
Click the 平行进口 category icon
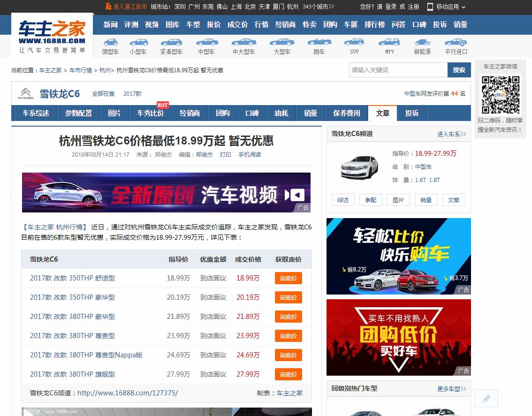(456, 42)
